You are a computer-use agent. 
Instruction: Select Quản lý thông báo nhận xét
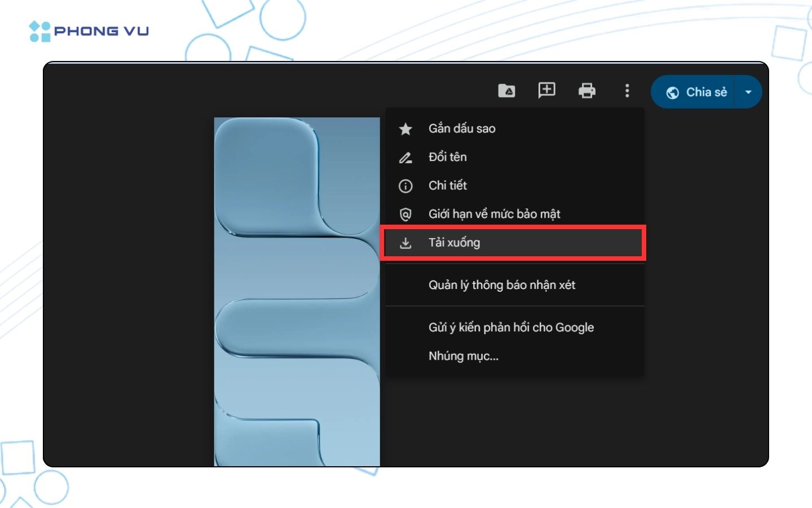click(502, 285)
